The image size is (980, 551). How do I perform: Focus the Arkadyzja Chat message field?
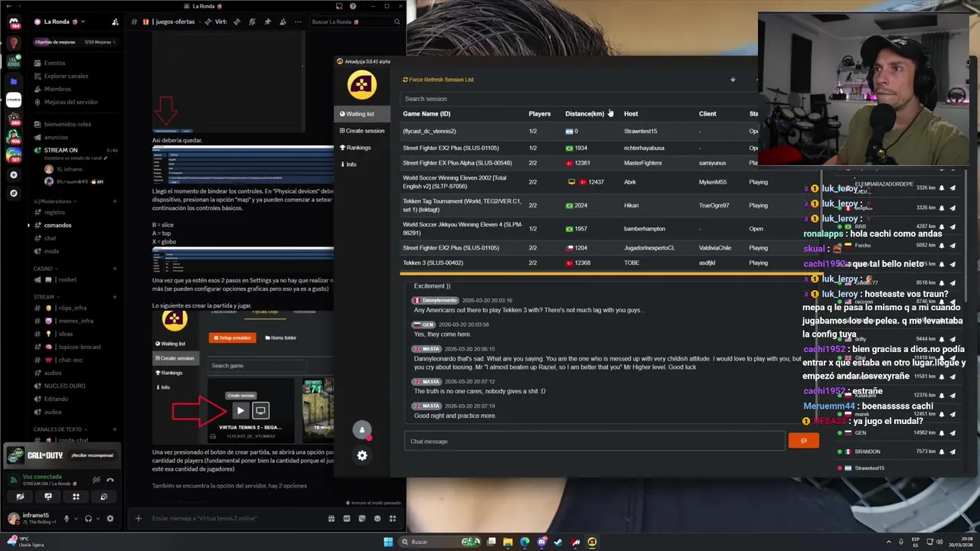(x=595, y=441)
